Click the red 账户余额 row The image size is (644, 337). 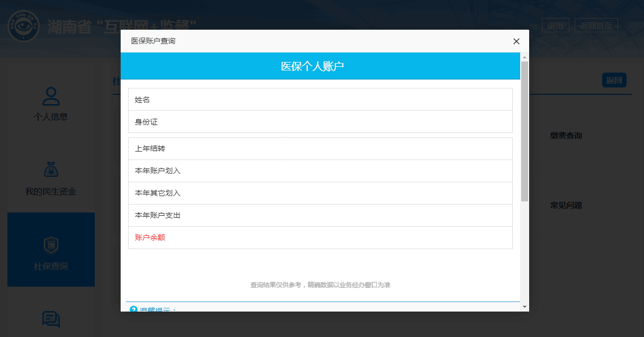pyautogui.click(x=320, y=237)
